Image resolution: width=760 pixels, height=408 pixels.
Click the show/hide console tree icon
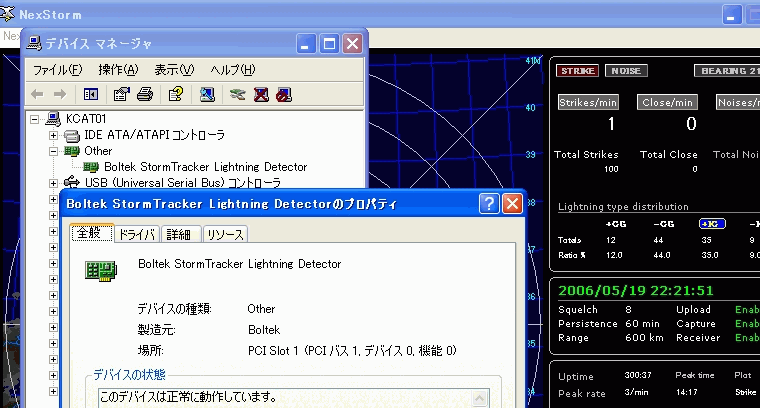click(91, 95)
